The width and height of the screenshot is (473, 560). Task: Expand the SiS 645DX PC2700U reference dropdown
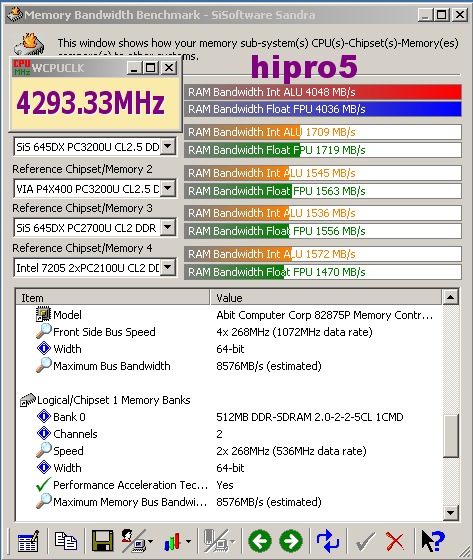[x=168, y=227]
